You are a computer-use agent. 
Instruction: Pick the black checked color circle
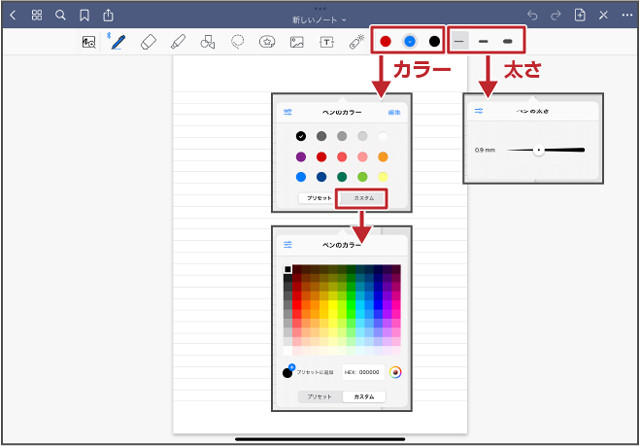[301, 136]
